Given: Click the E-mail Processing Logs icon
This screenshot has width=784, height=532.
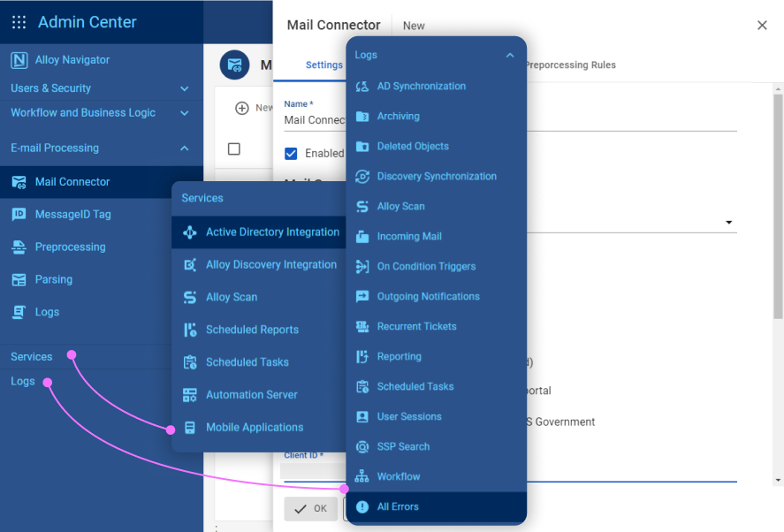Looking at the screenshot, I should (x=19, y=312).
